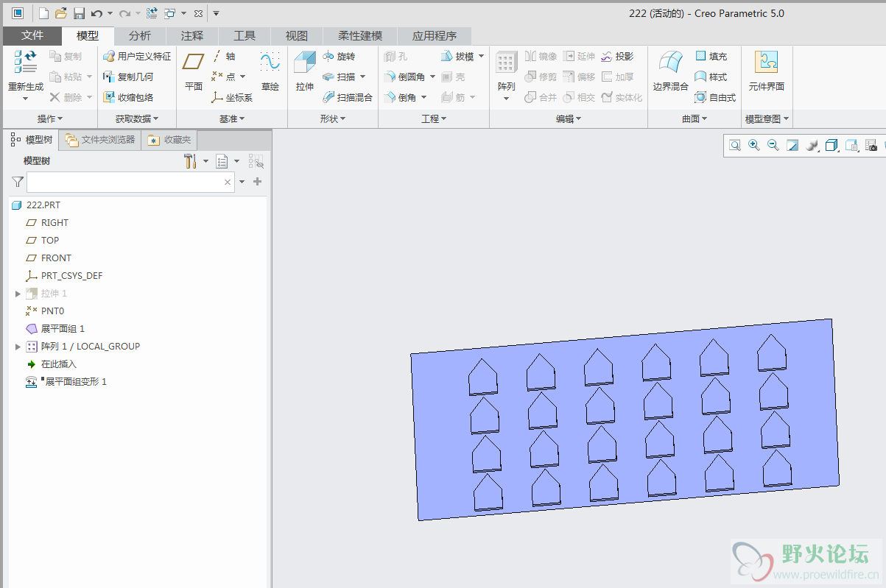Click the 用户定义特征 button
Image resolution: width=886 pixels, height=588 pixels.
(x=137, y=57)
